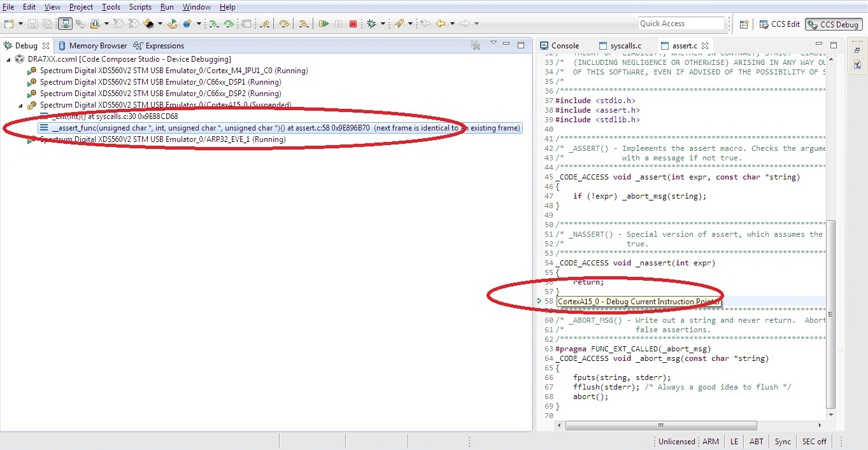Open the Project menu
868x450 pixels.
click(81, 7)
